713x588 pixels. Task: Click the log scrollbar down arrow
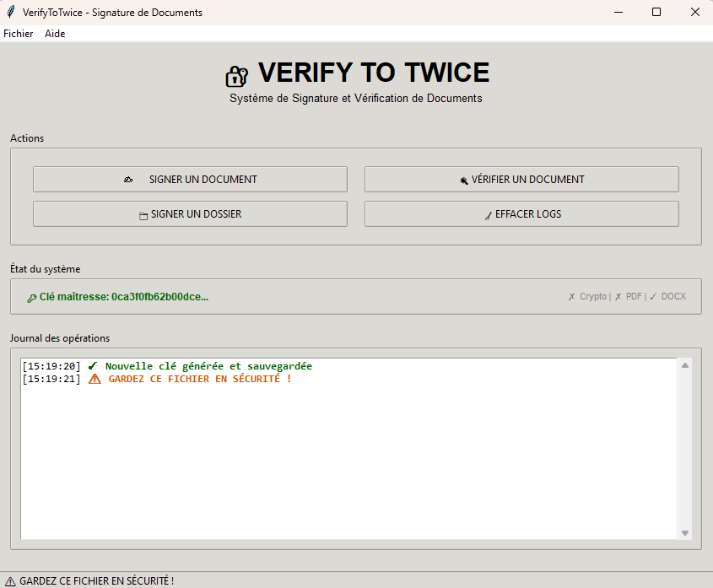tap(685, 533)
